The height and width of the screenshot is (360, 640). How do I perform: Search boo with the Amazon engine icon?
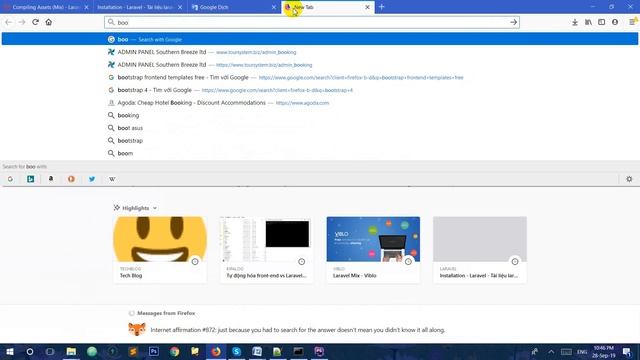point(51,179)
